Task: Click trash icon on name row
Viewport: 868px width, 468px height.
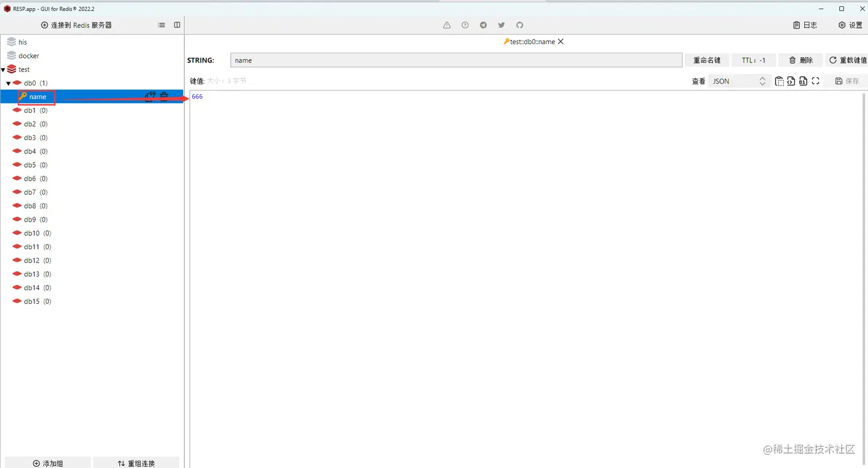Action: click(164, 96)
